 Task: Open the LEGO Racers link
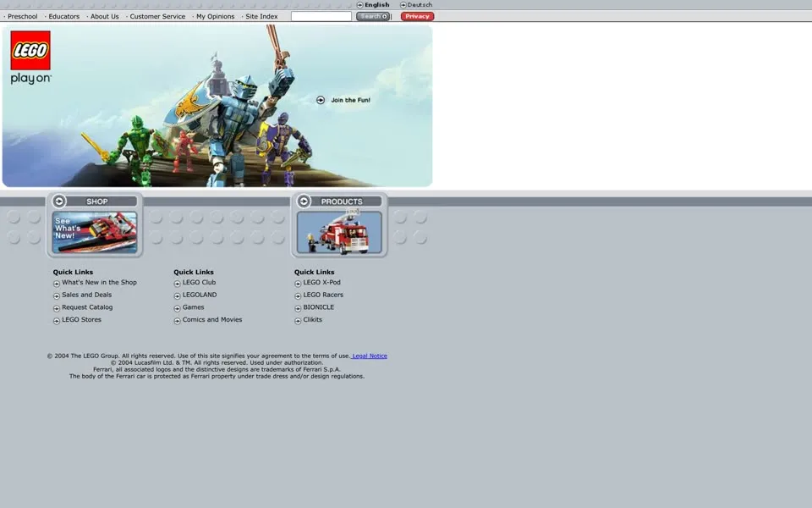323,295
